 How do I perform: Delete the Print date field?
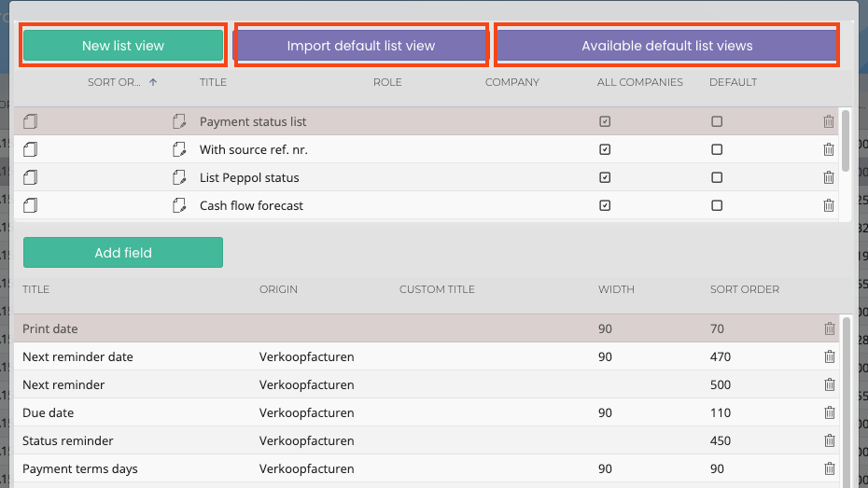(x=829, y=328)
